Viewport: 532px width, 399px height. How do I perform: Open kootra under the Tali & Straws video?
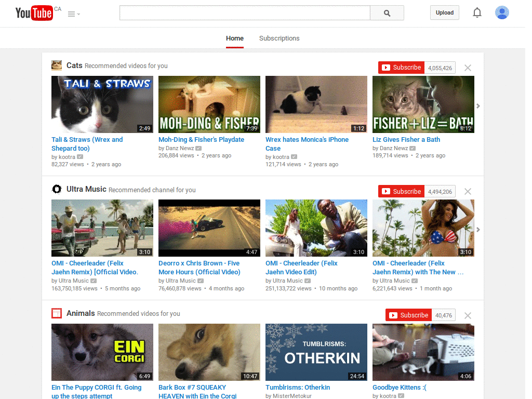point(67,157)
